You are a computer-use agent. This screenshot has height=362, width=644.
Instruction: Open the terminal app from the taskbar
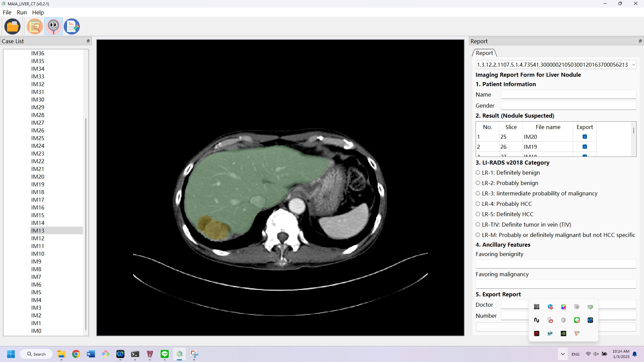pyautogui.click(x=135, y=354)
